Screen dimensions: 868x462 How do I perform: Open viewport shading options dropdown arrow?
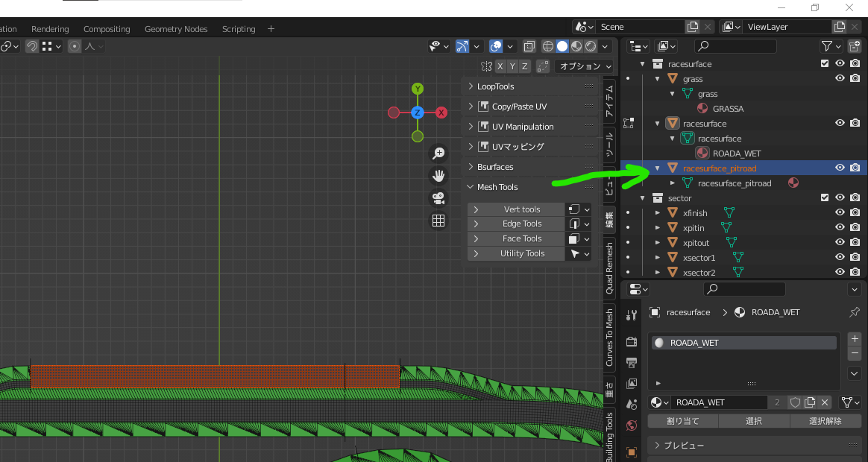point(605,46)
